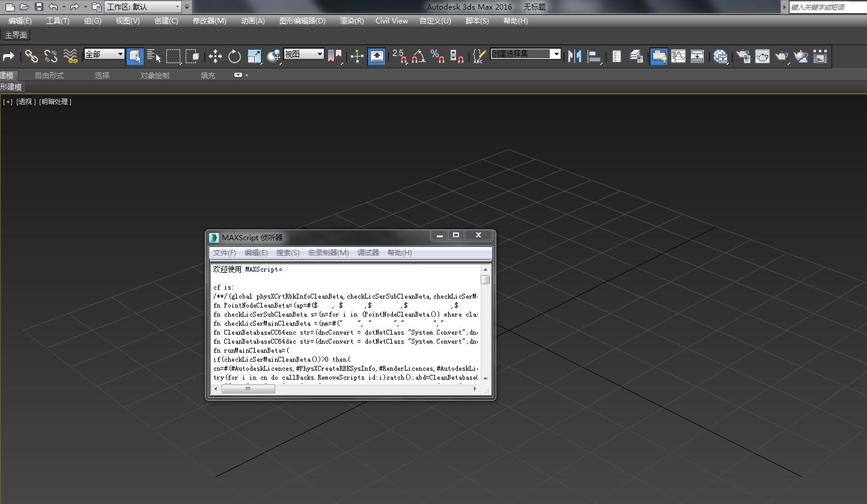Click Use Pivot Point Center button
This screenshot has width=867, height=504.
(335, 56)
